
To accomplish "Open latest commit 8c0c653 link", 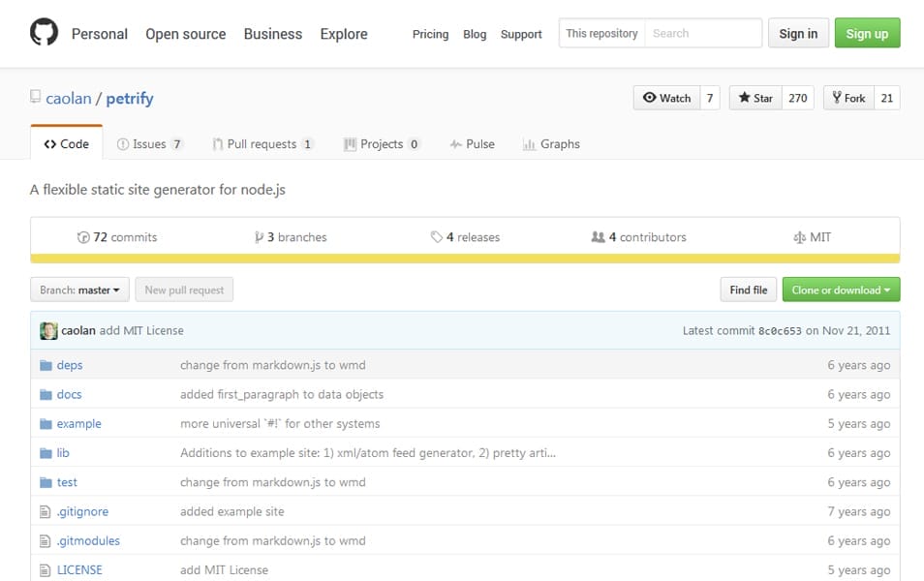I will [779, 331].
